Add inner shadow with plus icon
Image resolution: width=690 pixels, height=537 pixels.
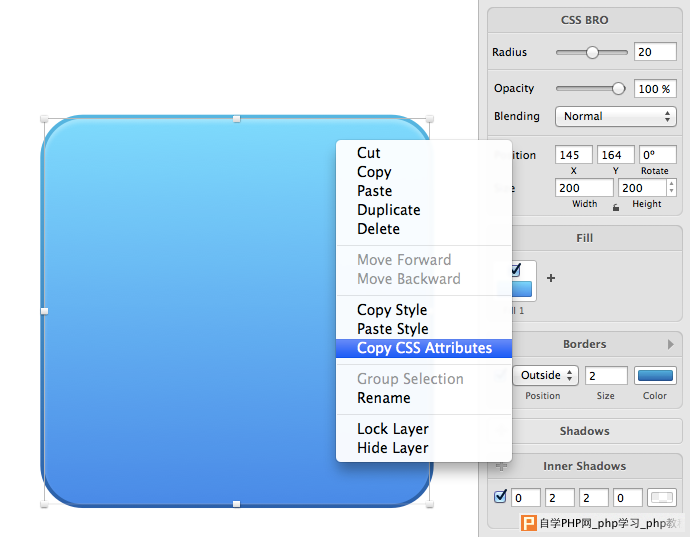(x=501, y=466)
